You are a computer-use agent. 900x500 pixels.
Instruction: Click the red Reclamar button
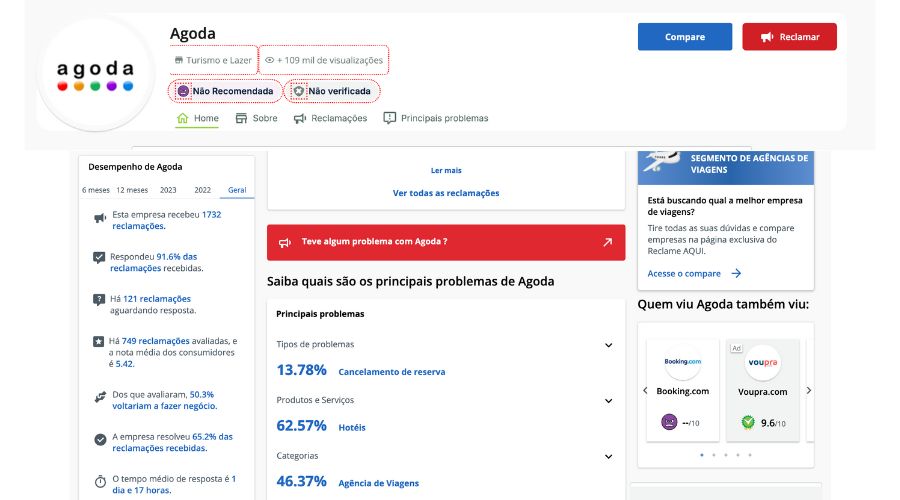(789, 37)
